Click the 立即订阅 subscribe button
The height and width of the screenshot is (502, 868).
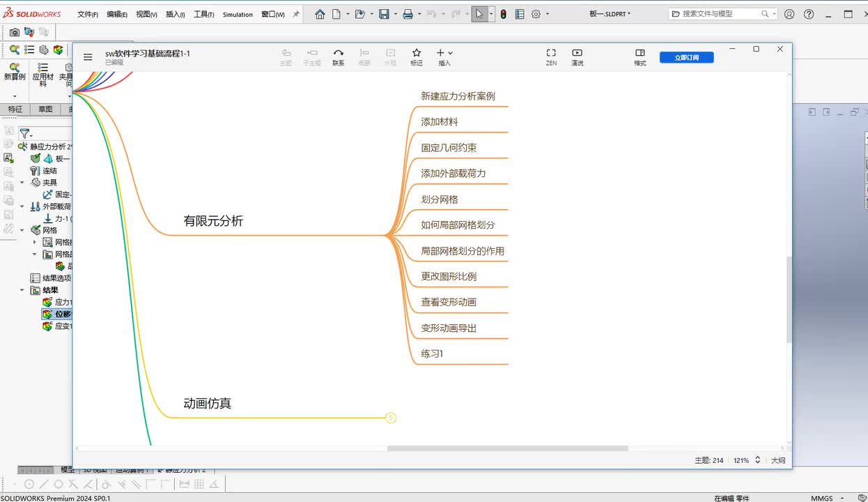686,58
